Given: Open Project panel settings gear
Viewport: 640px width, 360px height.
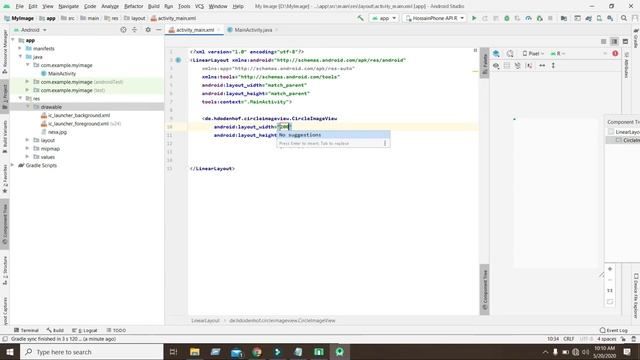Looking at the screenshot, I should click(x=148, y=30).
